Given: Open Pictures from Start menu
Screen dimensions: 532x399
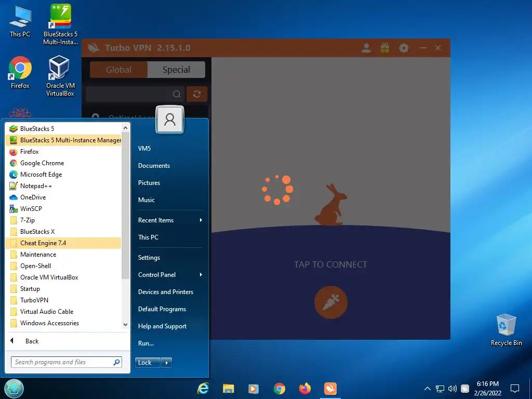Looking at the screenshot, I should pos(170,182).
